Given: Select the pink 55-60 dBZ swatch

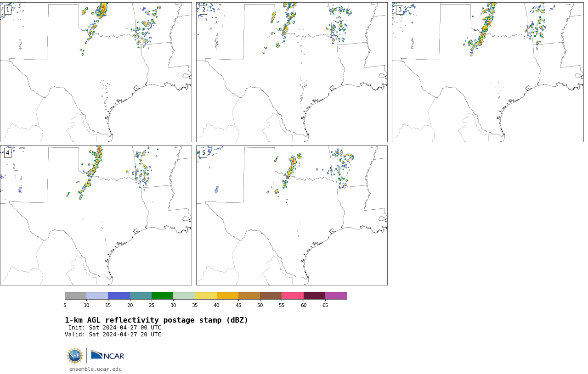Looking at the screenshot, I should click(x=293, y=296).
